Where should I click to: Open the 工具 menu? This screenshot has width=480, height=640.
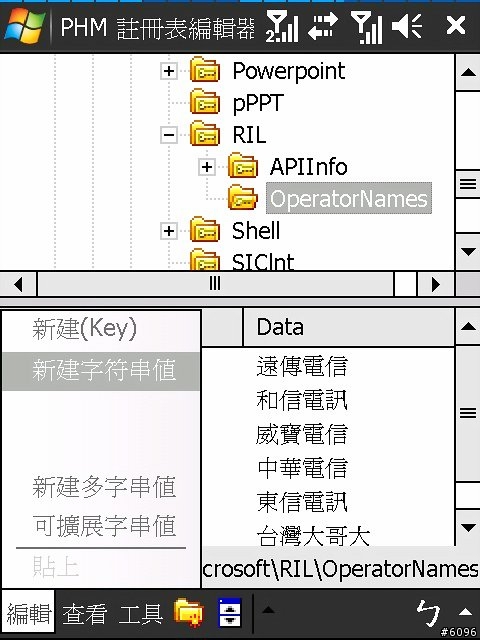tap(141, 613)
